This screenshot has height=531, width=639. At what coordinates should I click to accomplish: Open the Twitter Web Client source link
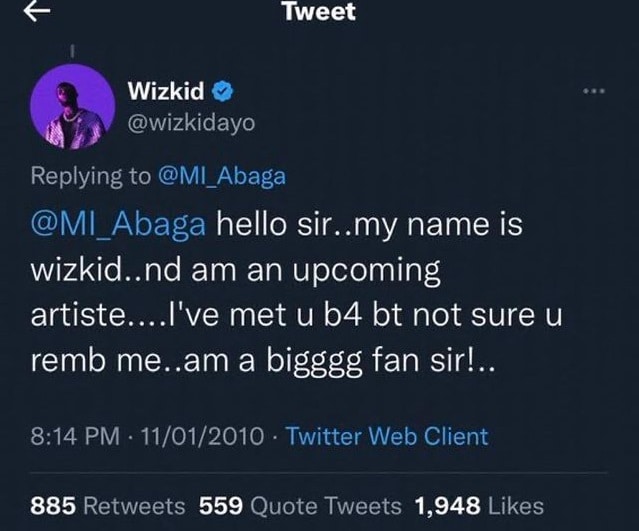click(387, 436)
